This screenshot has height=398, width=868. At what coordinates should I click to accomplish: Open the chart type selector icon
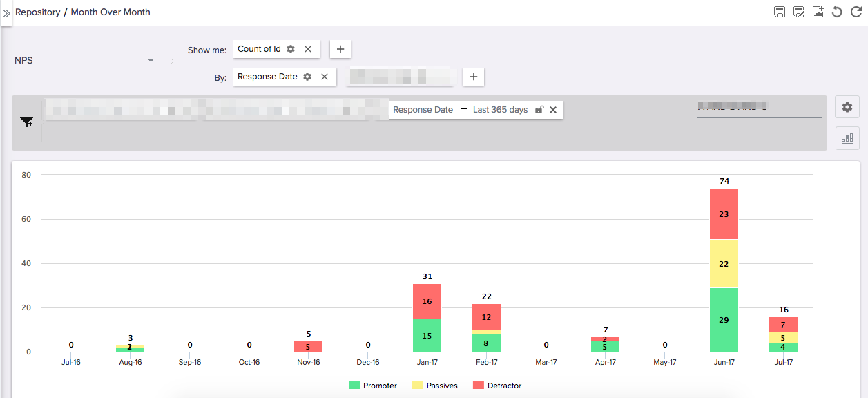(x=847, y=138)
